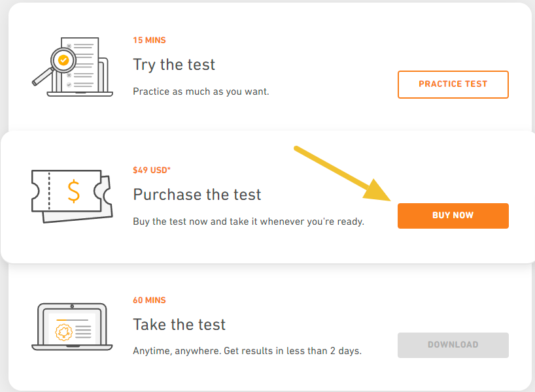Click the laptop certificate icon
This screenshot has height=392, width=535.
tap(72, 328)
